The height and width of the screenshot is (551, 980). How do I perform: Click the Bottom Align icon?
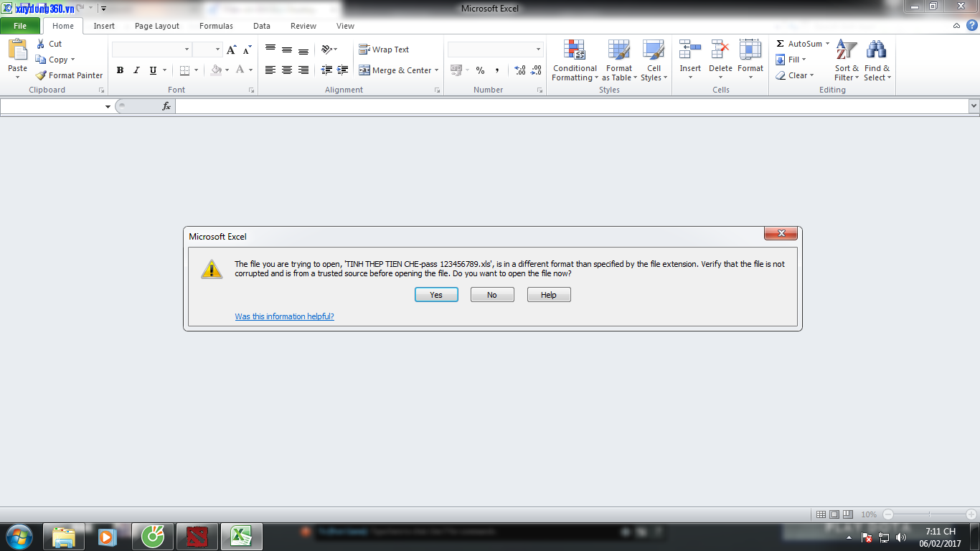[x=303, y=50]
